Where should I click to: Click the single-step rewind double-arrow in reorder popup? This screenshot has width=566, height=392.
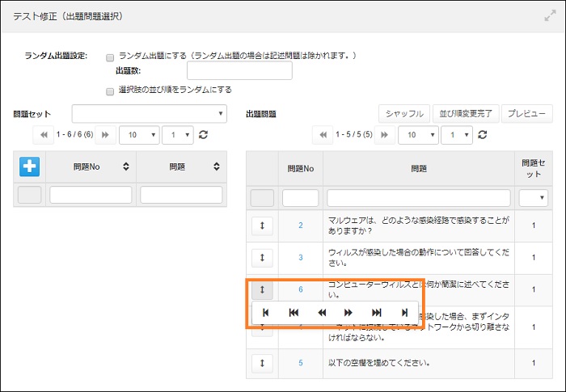click(x=322, y=312)
